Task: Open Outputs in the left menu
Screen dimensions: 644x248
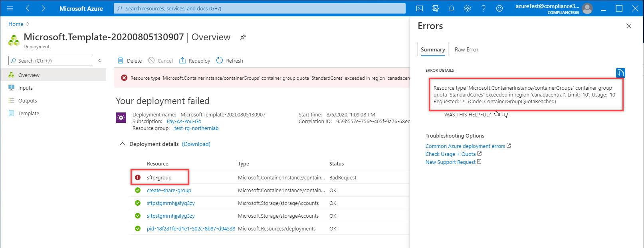Action: pos(53,100)
